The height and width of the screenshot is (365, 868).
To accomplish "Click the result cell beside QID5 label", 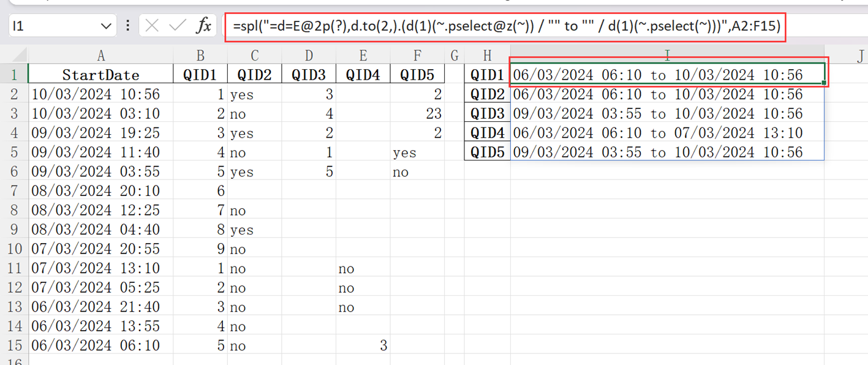I will 666,152.
